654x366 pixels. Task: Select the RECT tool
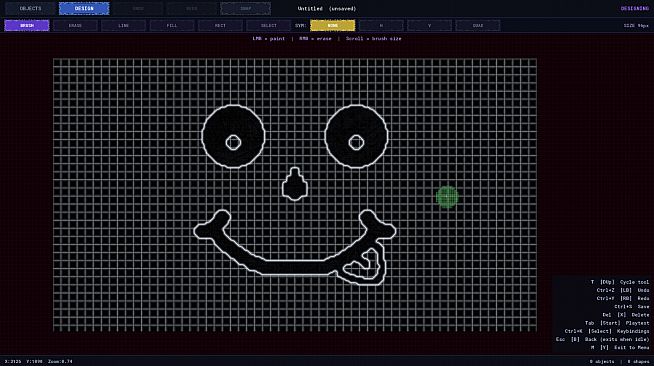[220, 25]
